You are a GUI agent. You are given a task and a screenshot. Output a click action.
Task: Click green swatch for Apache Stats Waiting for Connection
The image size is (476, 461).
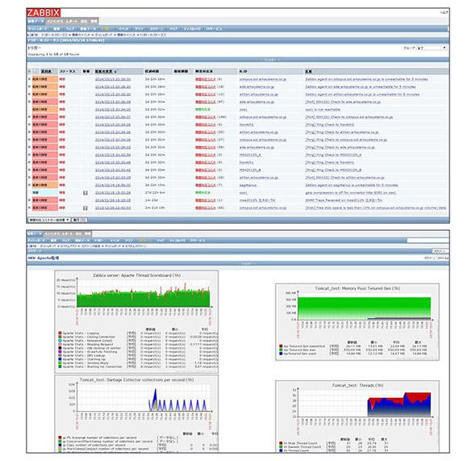click(60, 367)
